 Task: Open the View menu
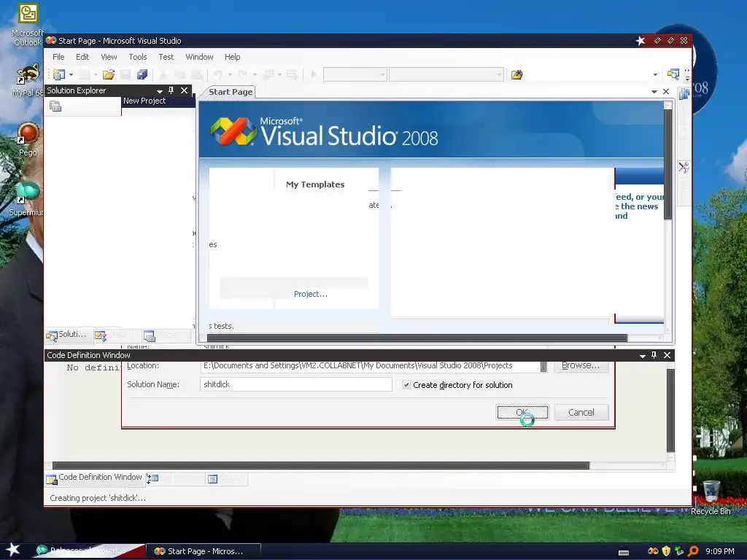[x=109, y=57]
